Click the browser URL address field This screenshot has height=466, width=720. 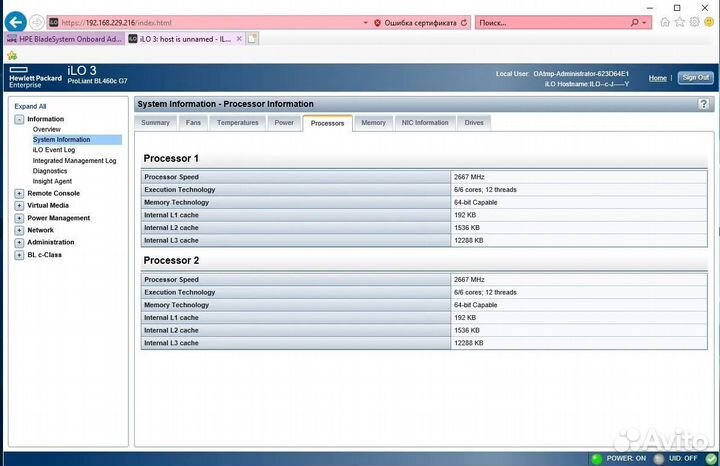200,21
